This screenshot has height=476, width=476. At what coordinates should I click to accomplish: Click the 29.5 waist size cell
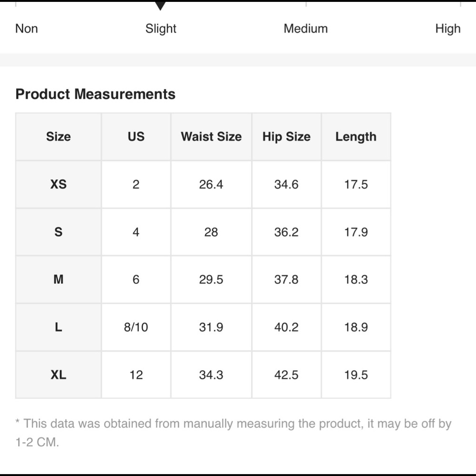pyautogui.click(x=211, y=279)
